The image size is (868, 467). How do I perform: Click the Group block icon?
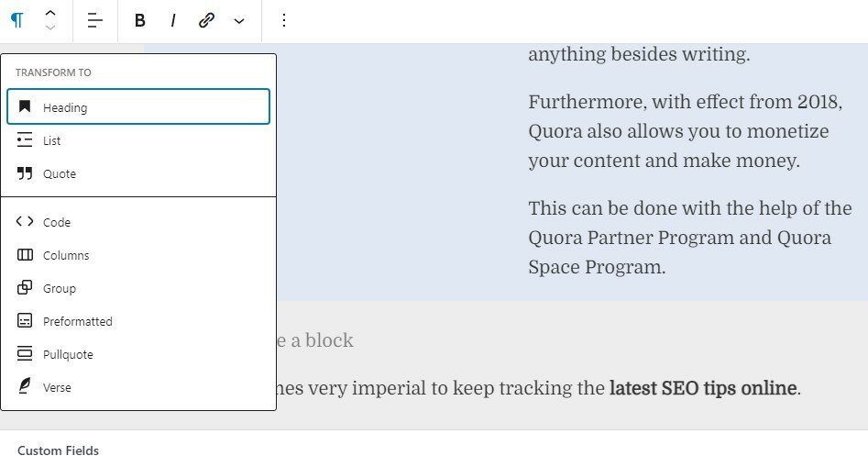pyautogui.click(x=25, y=288)
